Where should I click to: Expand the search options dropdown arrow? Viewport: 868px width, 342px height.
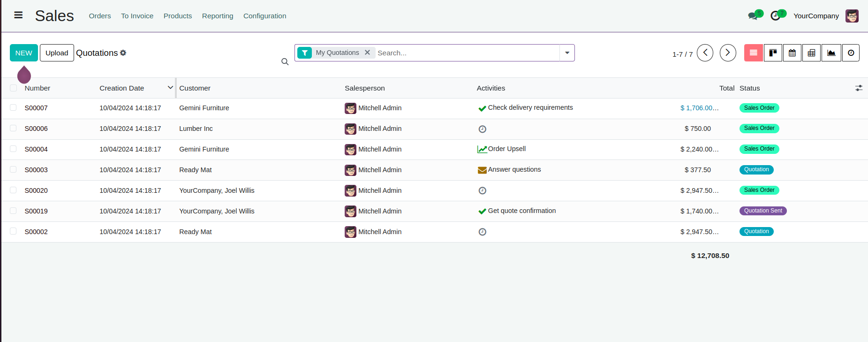(567, 53)
